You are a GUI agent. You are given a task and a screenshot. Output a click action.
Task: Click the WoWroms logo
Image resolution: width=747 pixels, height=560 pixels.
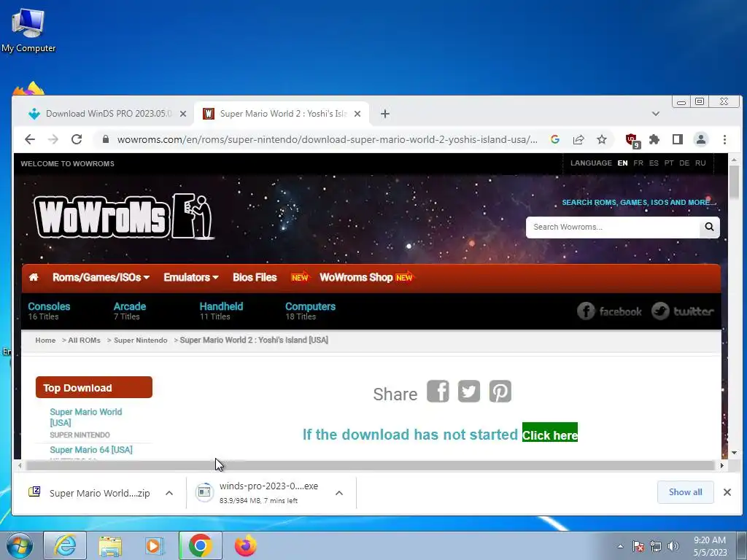tap(124, 216)
